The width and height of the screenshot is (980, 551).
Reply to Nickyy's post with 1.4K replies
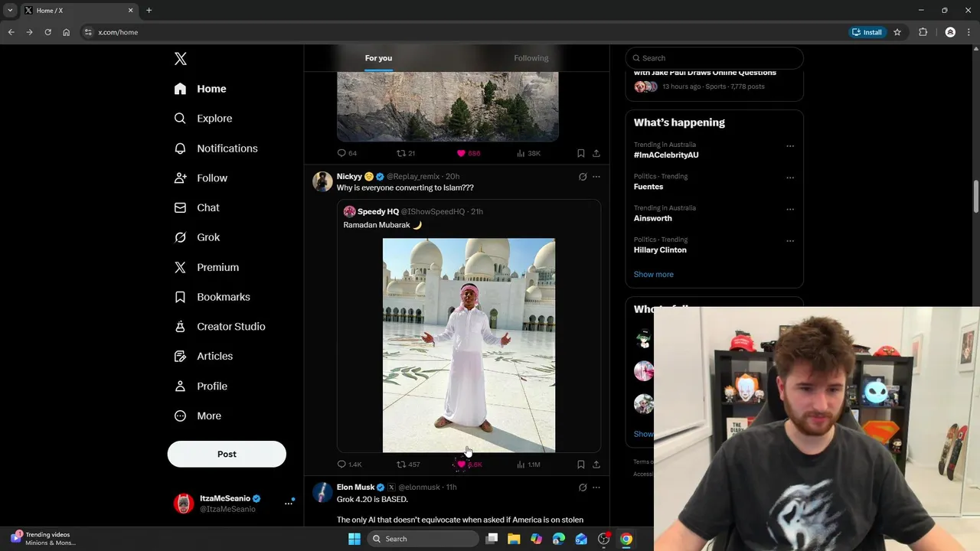[349, 465]
